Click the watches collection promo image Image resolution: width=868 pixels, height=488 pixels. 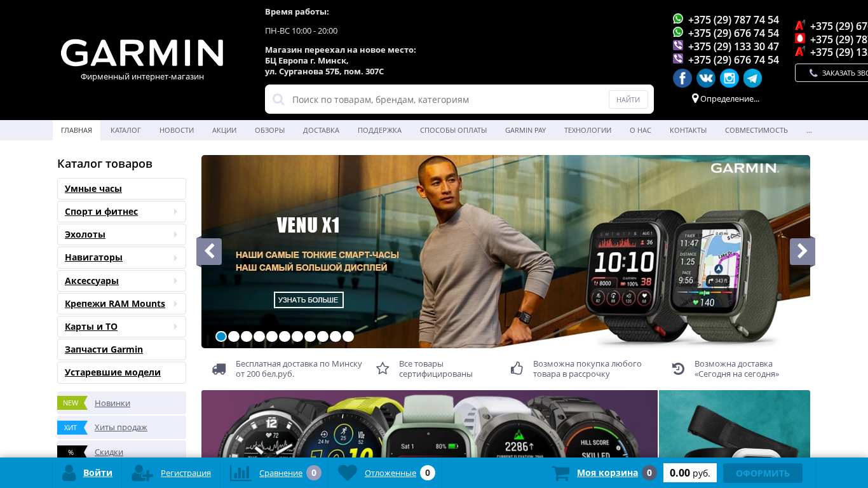tap(430, 424)
